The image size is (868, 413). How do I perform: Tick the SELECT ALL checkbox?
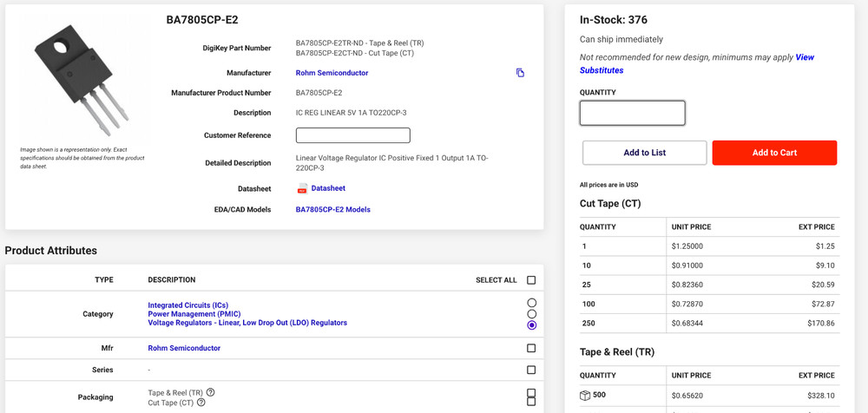[531, 280]
